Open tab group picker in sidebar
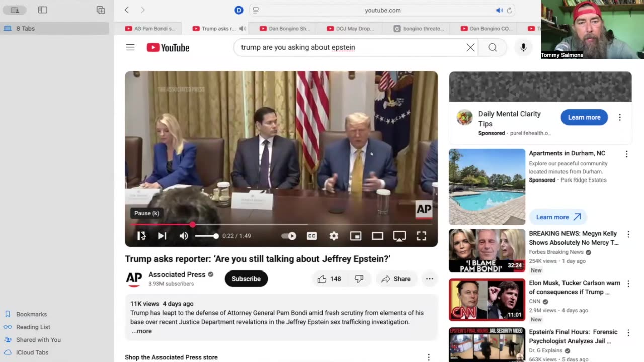Viewport: 644px width, 362px height. click(x=15, y=10)
